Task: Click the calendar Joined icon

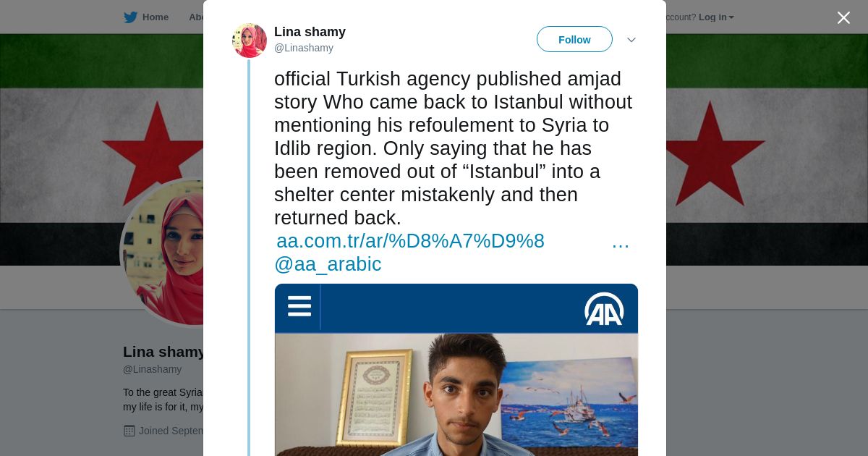Action: [129, 431]
